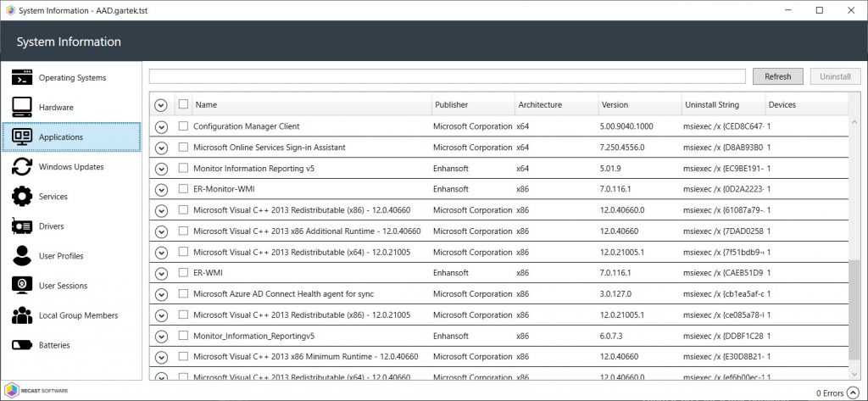The width and height of the screenshot is (868, 401).
Task: Check Monitor_Information_Reportingv5 row checkbox
Action: pos(183,336)
